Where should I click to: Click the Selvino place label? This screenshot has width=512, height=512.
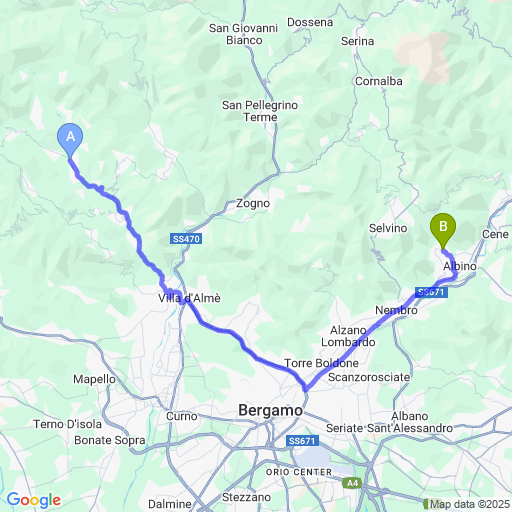388,228
